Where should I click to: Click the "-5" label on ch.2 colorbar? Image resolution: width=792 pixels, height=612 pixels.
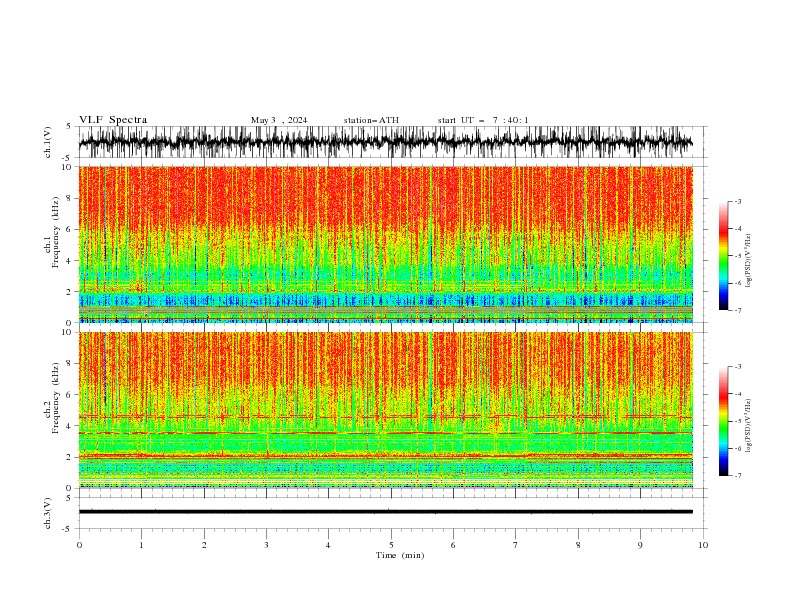coord(738,421)
